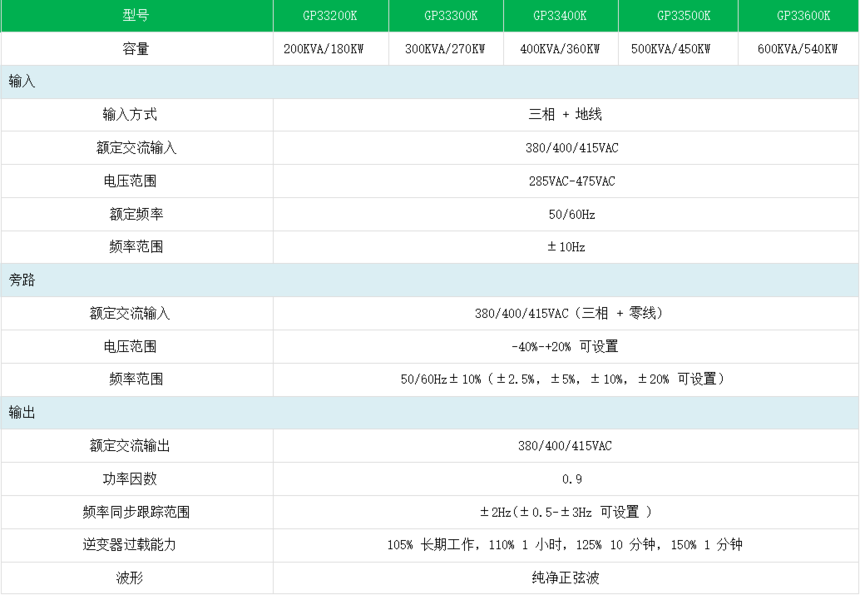The width and height of the screenshot is (860, 595).
Task: Select the 纯净正弦波 waveform value
Action: point(566,578)
